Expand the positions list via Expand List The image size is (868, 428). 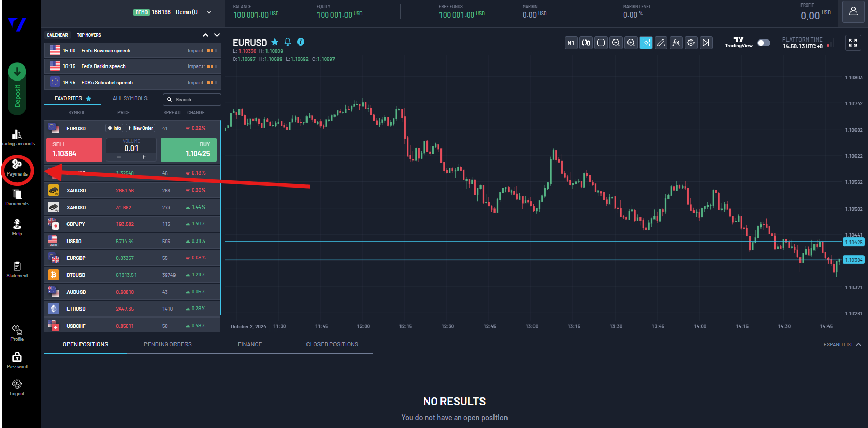pyautogui.click(x=842, y=345)
